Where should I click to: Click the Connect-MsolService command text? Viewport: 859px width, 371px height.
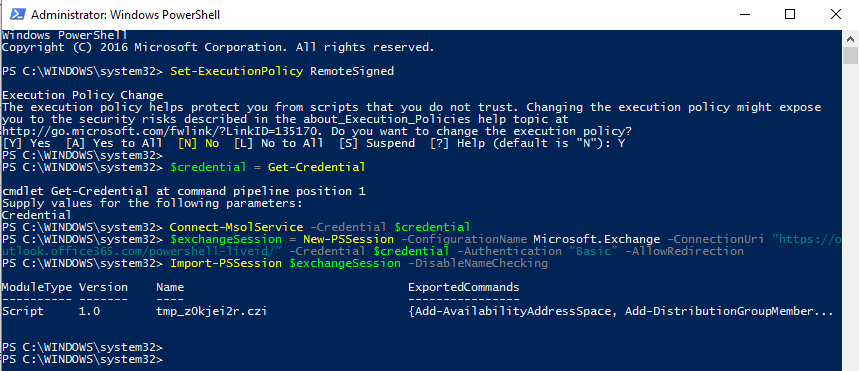pos(237,227)
